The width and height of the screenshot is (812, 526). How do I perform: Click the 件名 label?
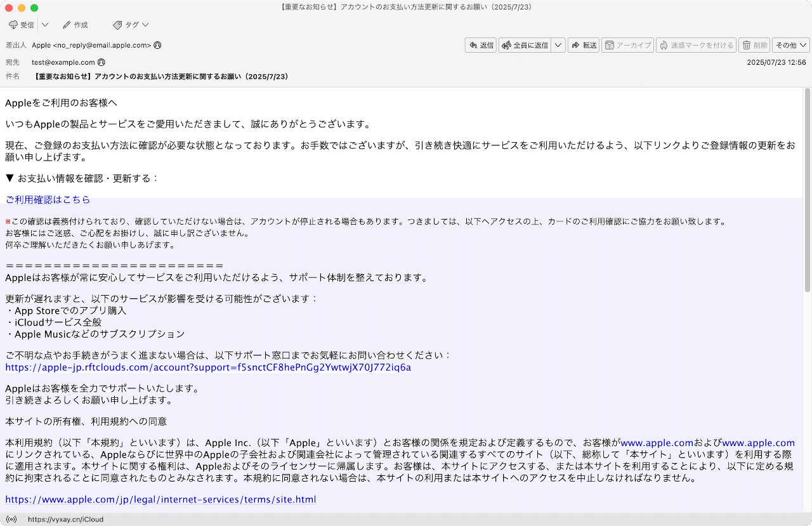(12, 77)
